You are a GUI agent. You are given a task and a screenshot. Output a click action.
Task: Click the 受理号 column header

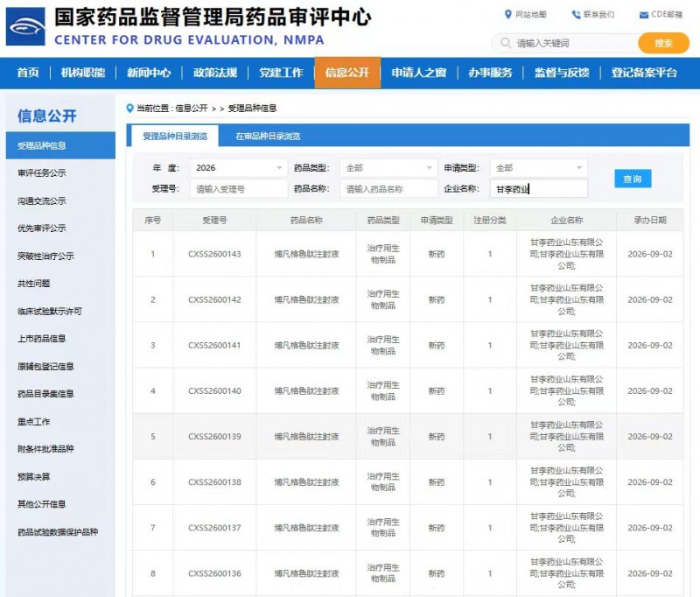(214, 220)
